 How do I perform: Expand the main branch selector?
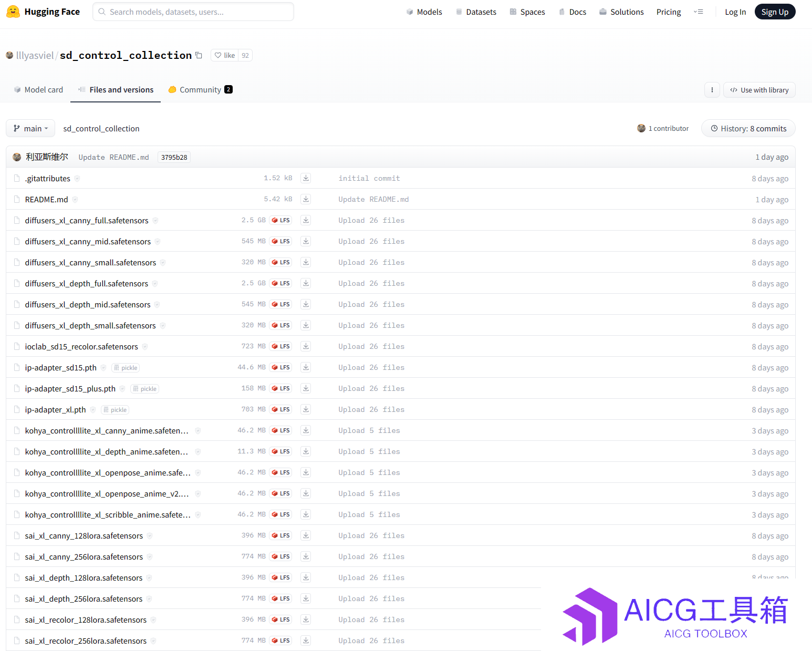(30, 128)
